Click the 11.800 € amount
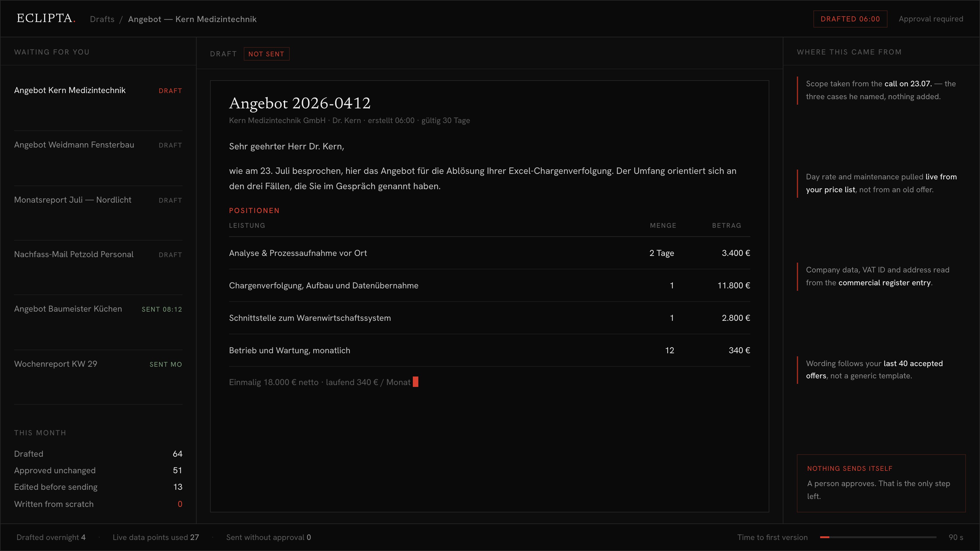The height and width of the screenshot is (551, 980). 733,286
